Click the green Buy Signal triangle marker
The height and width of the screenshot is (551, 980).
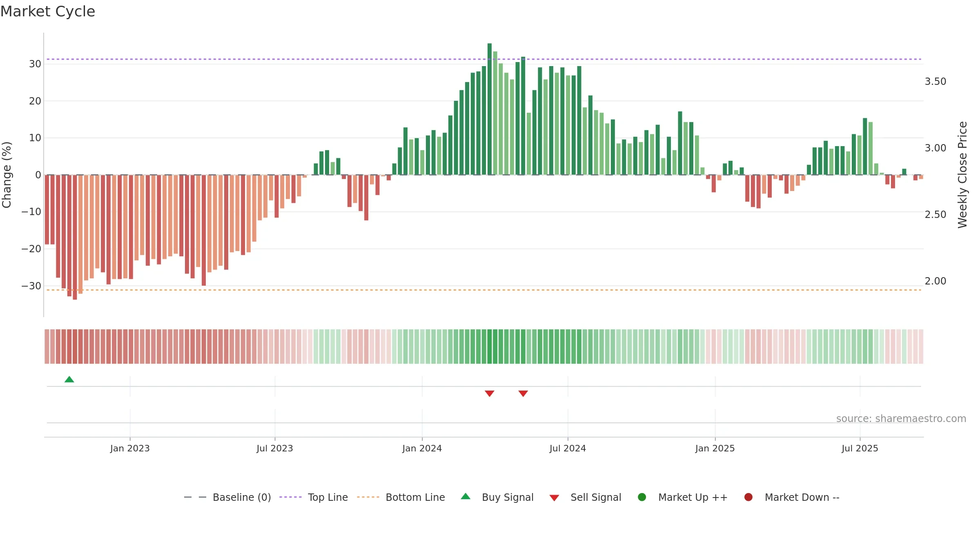[69, 380]
